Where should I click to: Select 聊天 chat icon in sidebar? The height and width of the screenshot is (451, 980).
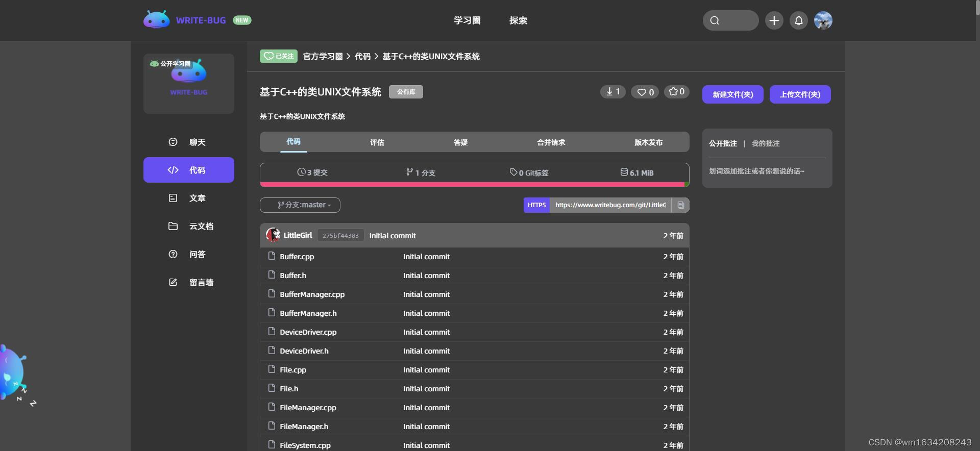173,142
